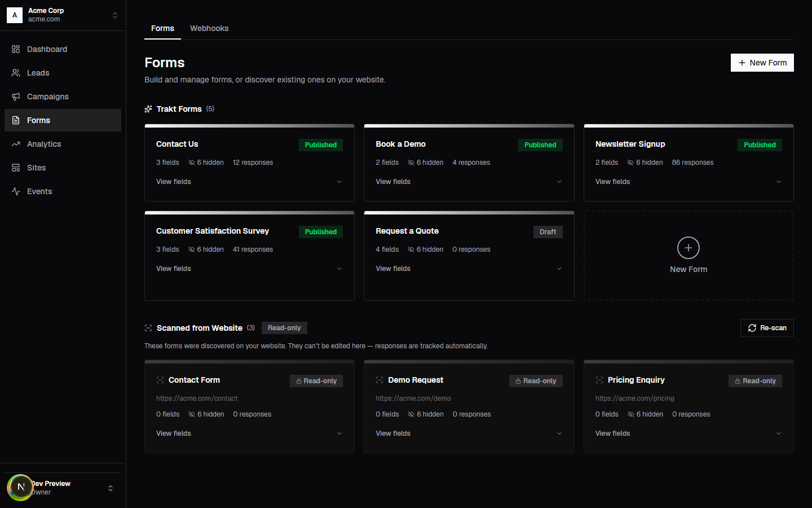
Task: Expand Customer Satisfaction Survey fields chevron
Action: click(339, 269)
